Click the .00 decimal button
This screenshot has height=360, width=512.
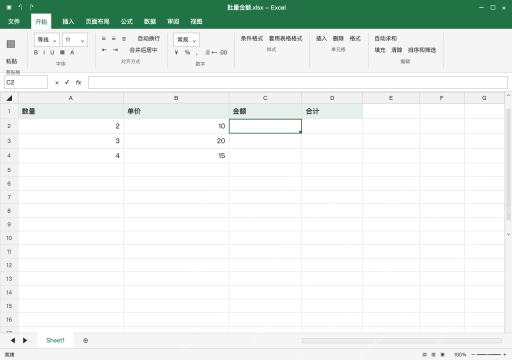[223, 52]
